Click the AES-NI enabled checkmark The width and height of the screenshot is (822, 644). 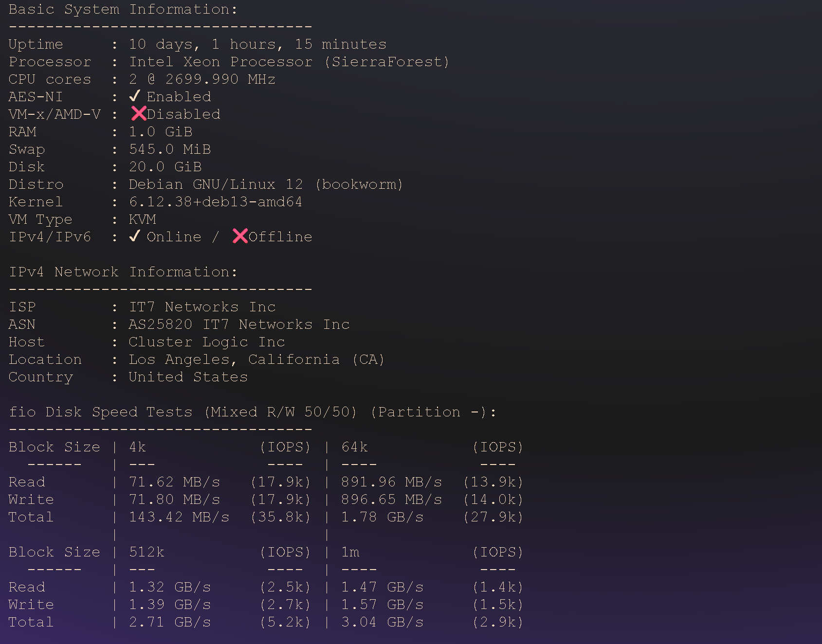pos(135,96)
